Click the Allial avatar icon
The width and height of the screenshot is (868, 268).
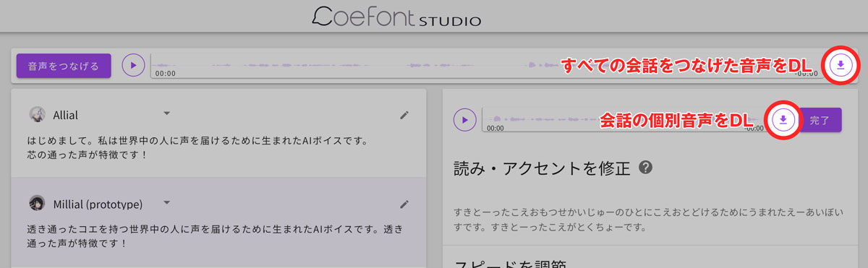click(38, 115)
